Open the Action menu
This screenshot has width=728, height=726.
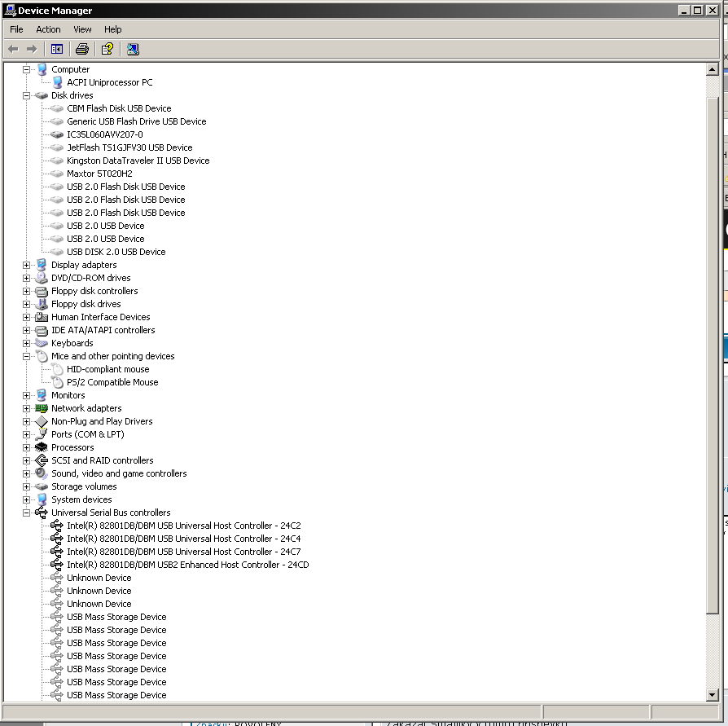[x=48, y=29]
